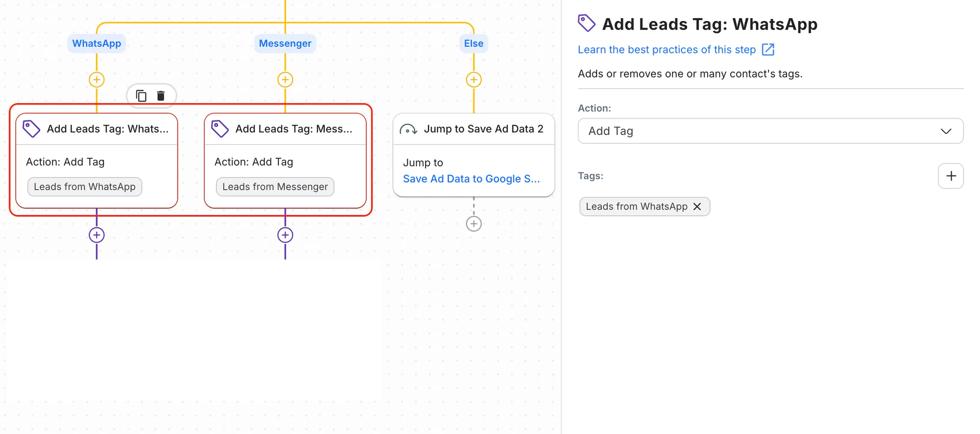This screenshot has height=434, width=980.
Task: Add step below Add Leads Tag: WhatsApp node
Action: [97, 235]
